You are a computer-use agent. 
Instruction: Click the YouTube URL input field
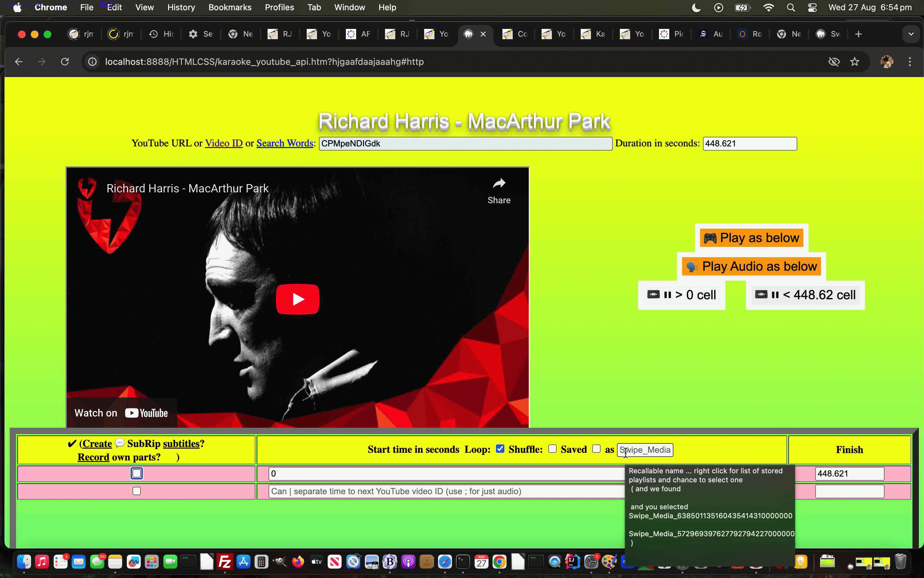(x=466, y=144)
